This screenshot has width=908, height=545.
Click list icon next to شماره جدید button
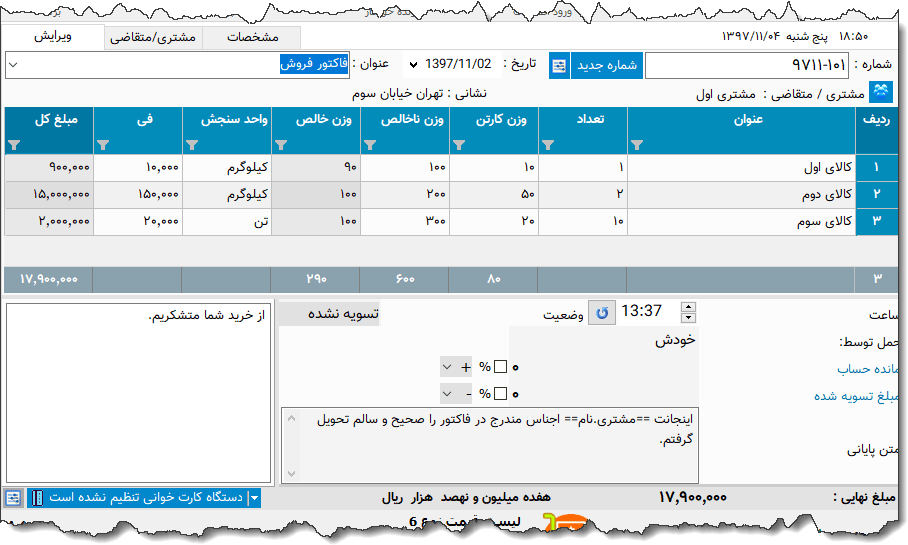click(x=559, y=65)
